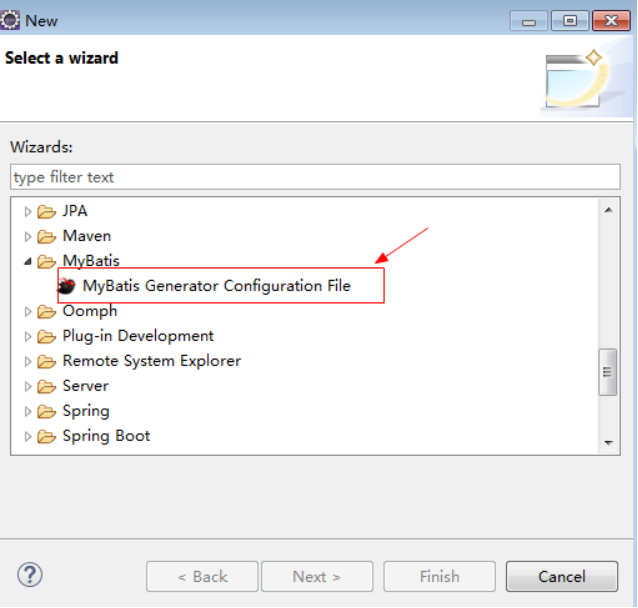Select the Spring Boot tree label
This screenshot has height=608, width=638.
[x=106, y=436]
